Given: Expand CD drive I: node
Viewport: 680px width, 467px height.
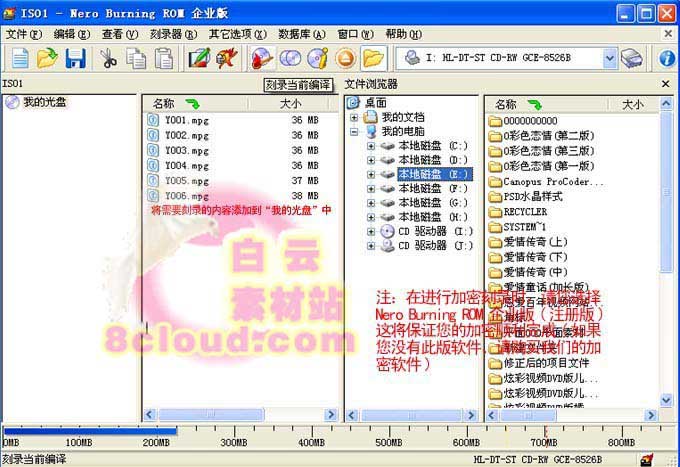Looking at the screenshot, I should (371, 232).
